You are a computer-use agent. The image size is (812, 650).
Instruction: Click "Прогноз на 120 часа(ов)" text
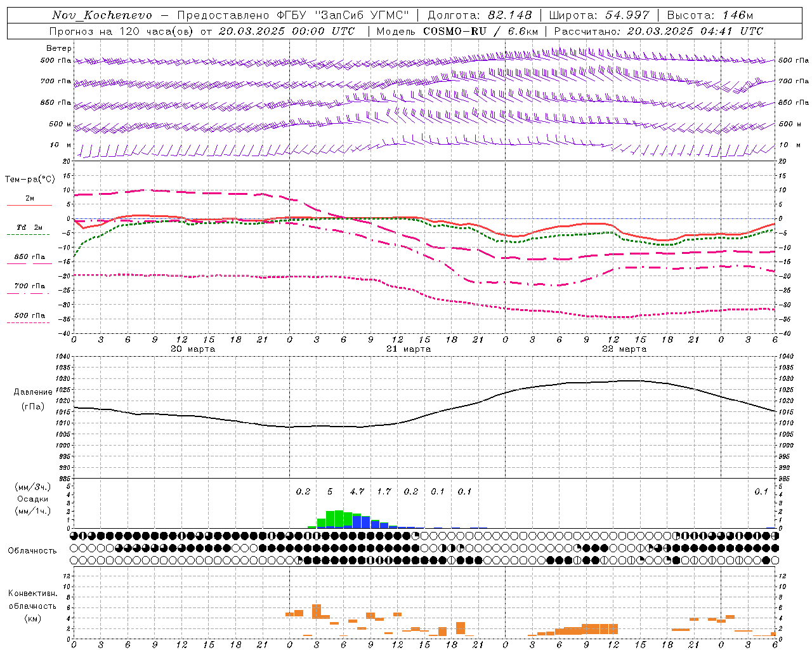[122, 31]
